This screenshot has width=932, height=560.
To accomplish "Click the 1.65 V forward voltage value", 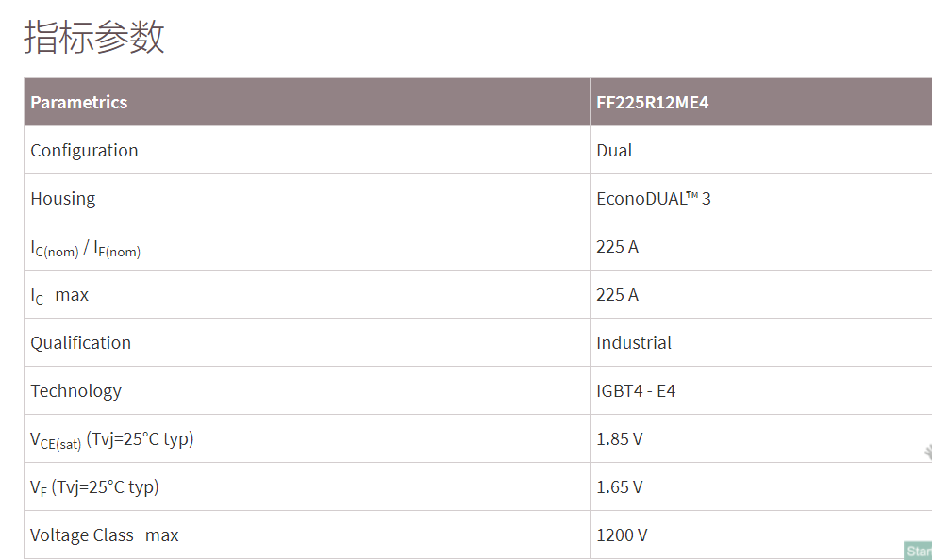I will (x=619, y=487).
